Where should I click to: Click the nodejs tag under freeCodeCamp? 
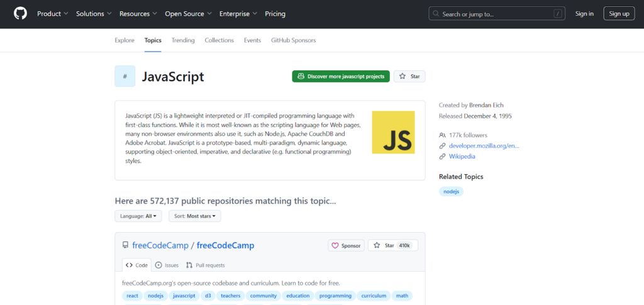tap(156, 296)
